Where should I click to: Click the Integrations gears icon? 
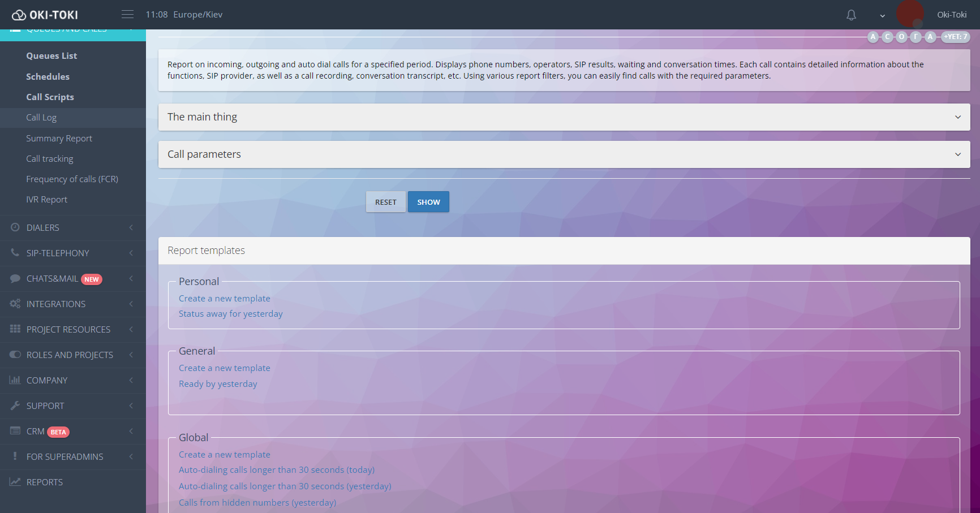coord(15,304)
